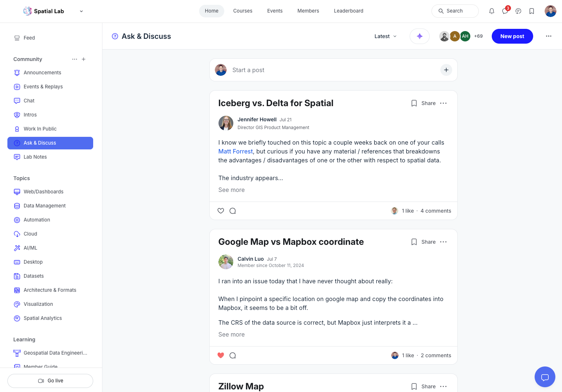Comment on Iceberg vs. Delta post

tap(233, 211)
